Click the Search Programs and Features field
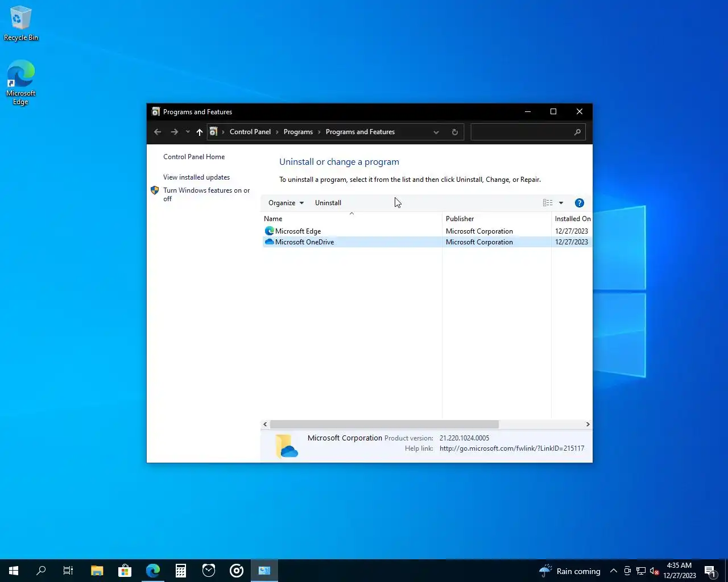This screenshot has height=582, width=728. (528, 132)
